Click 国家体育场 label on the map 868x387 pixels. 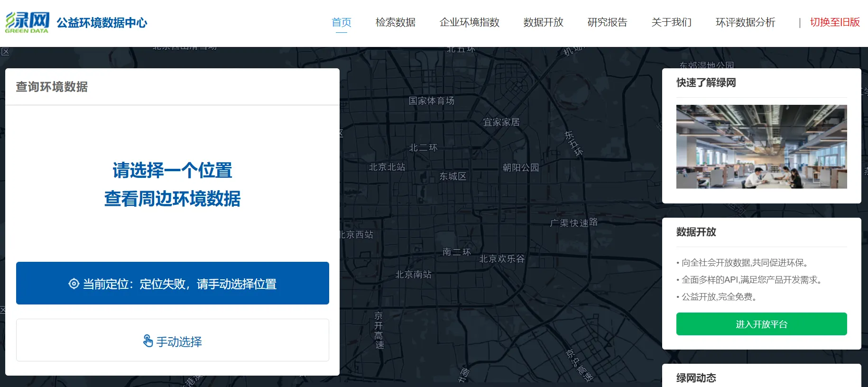tap(431, 101)
